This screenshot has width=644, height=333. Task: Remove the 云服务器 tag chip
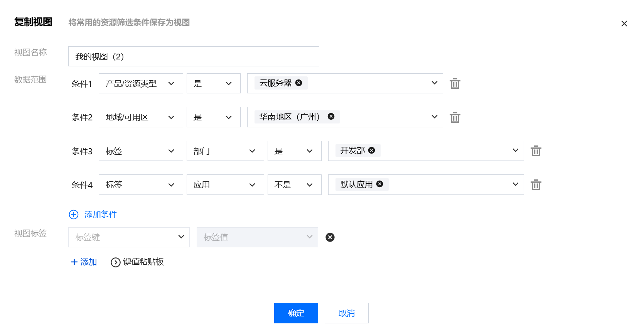pos(298,83)
